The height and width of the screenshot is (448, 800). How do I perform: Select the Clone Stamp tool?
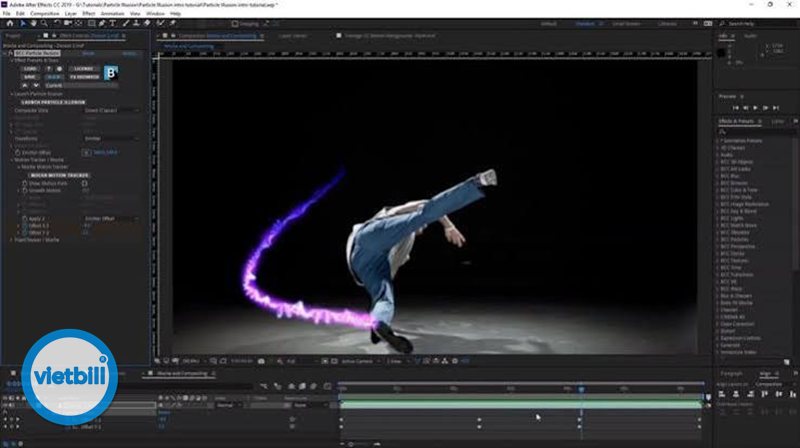[x=136, y=23]
